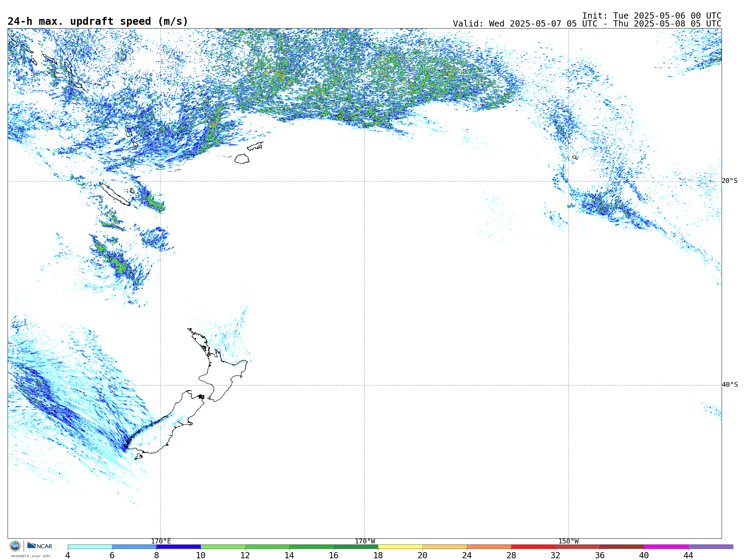Click the colorbar tick label '10'
This screenshot has width=744, height=560.
[x=201, y=555]
